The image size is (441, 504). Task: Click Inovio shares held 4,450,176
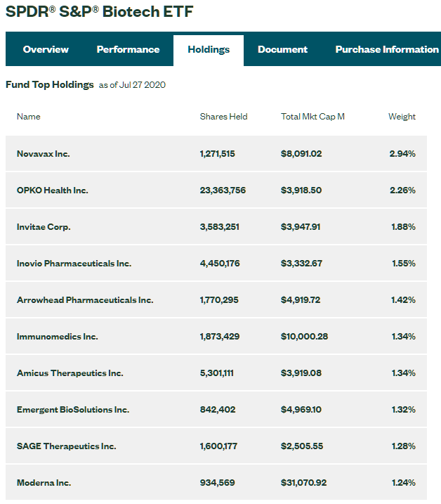click(220, 264)
